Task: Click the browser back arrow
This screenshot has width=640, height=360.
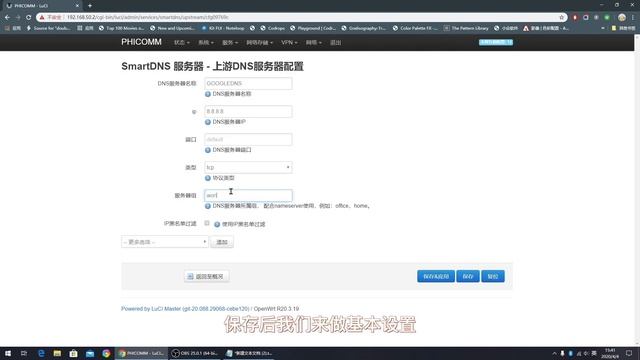Action: tap(7, 17)
